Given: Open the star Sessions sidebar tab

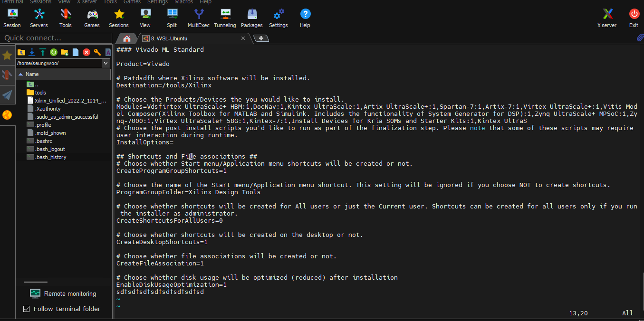Looking at the screenshot, I should click(x=7, y=56).
